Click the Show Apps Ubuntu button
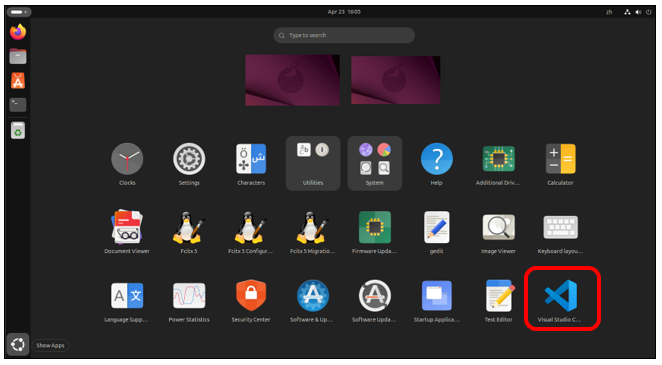Screen dimensions: 662x365 (x=18, y=345)
